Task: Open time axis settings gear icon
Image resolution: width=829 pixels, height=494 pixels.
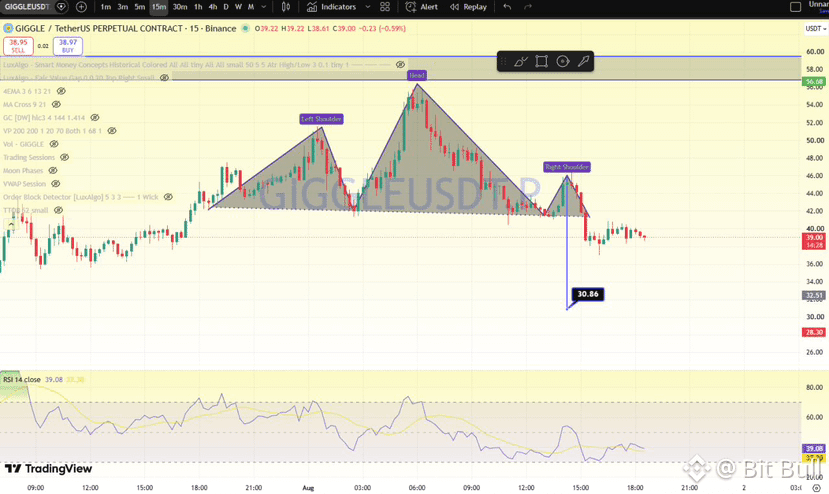Action: point(816,488)
